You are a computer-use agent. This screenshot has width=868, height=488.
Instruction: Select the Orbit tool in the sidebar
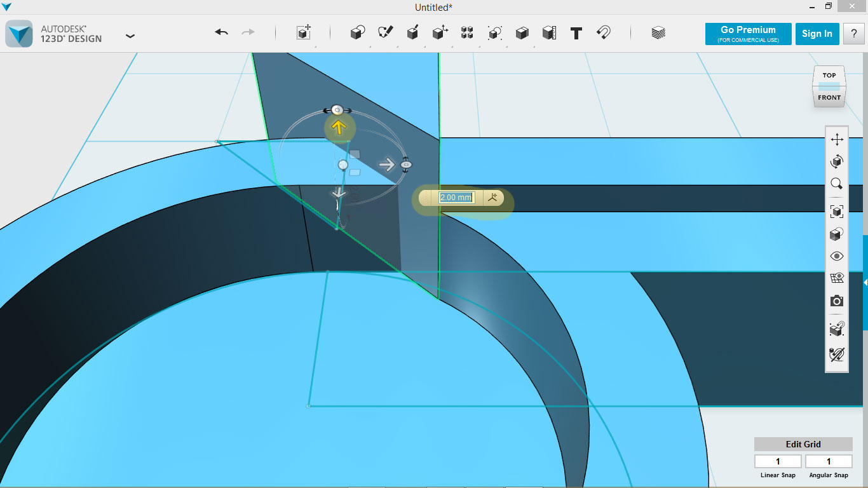tap(836, 161)
